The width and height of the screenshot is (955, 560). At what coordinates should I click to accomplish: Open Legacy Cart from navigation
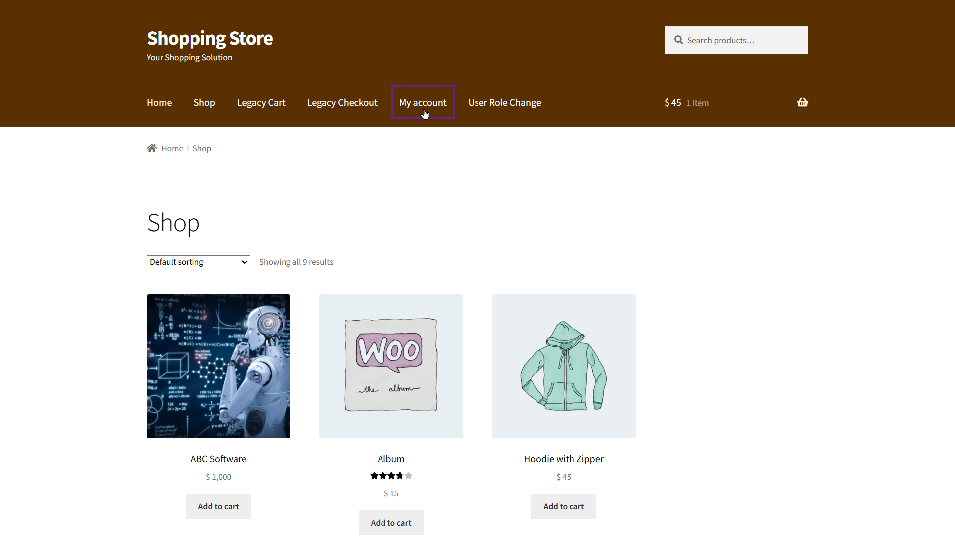click(x=261, y=102)
